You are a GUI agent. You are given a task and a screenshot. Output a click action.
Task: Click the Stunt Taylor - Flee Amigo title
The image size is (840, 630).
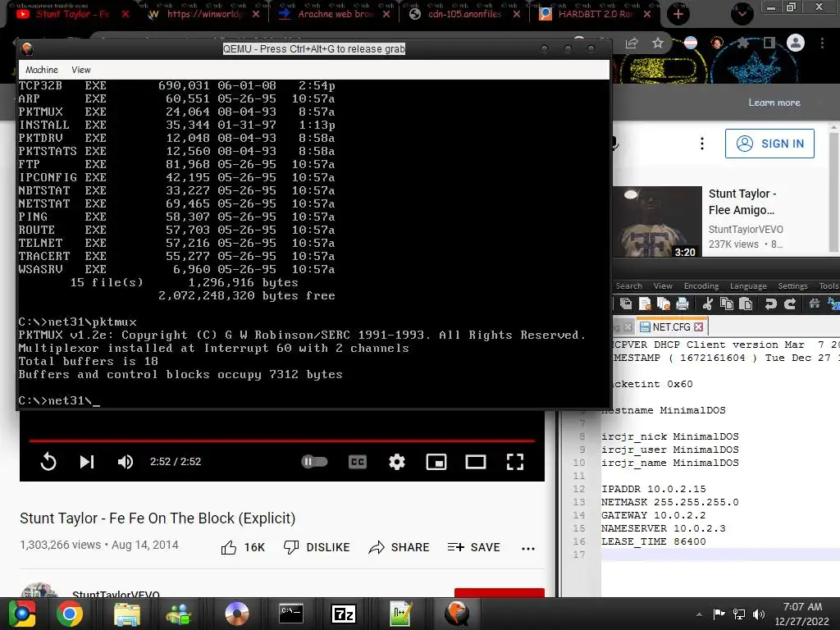(x=742, y=202)
